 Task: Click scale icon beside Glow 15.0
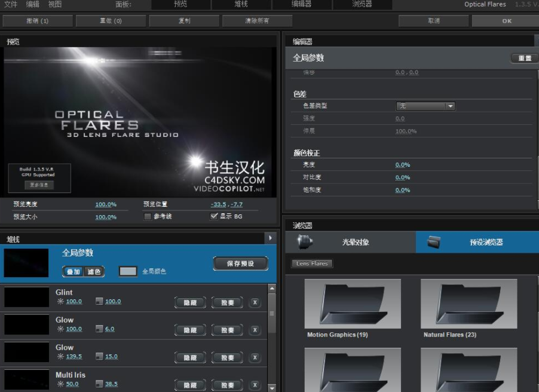pyautogui.click(x=99, y=357)
